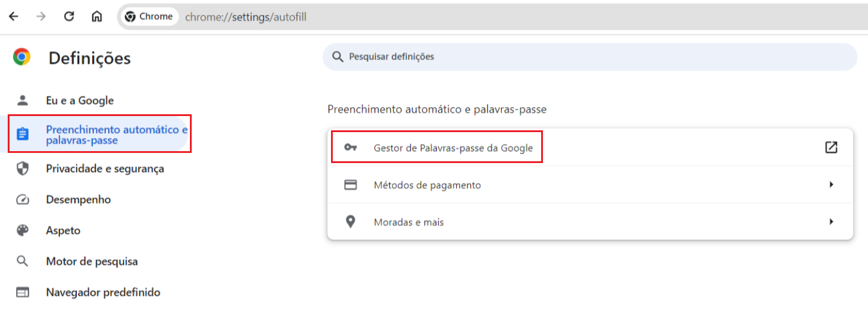This screenshot has height=313, width=868.
Task: Click the forward navigation arrow
Action: pyautogui.click(x=41, y=17)
